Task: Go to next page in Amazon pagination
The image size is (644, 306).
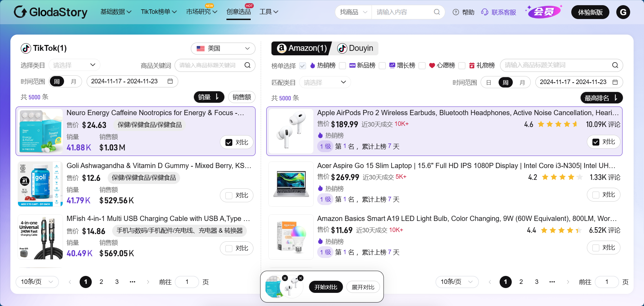Action: click(x=568, y=282)
